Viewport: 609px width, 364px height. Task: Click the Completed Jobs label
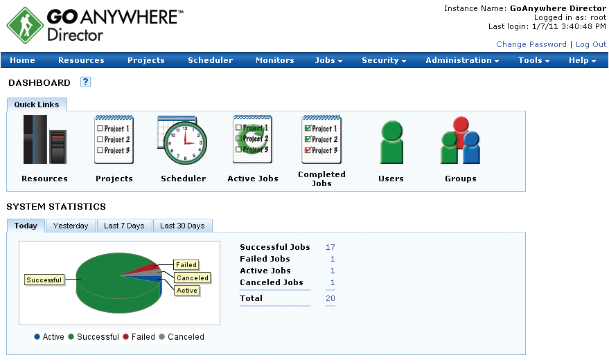tap(321, 179)
